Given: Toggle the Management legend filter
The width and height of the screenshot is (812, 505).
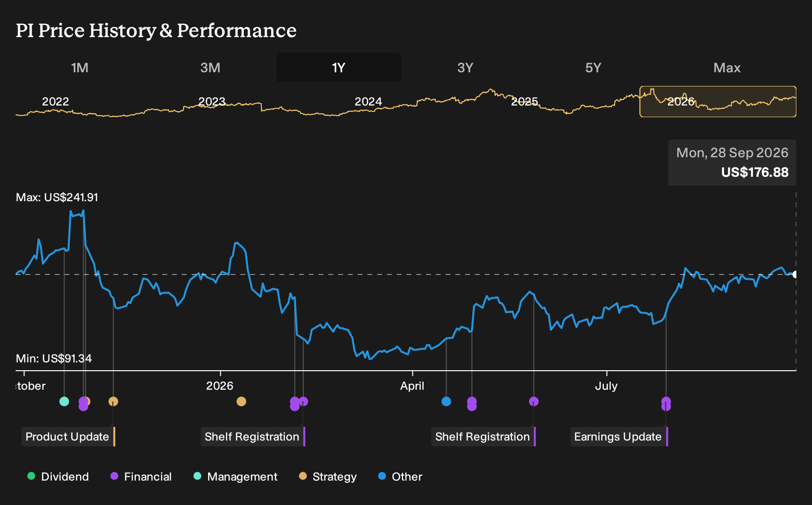Looking at the screenshot, I should pyautogui.click(x=235, y=477).
